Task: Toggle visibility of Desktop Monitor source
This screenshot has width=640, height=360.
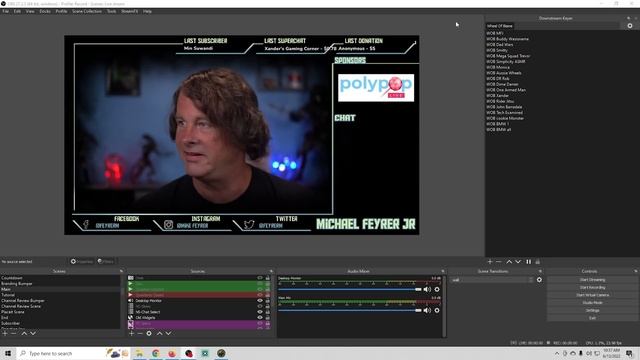Action: [260, 301]
